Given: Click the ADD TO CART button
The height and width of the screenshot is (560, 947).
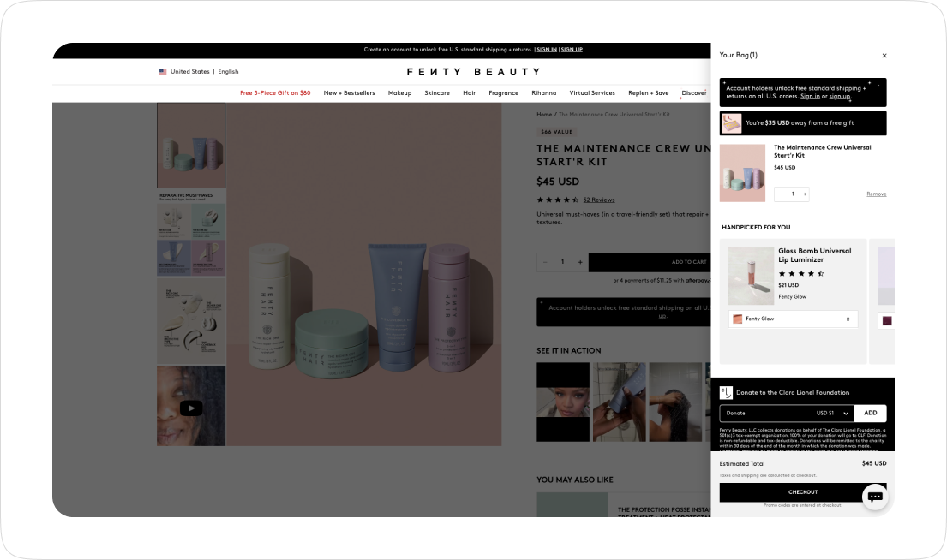Looking at the screenshot, I should coord(650,262).
